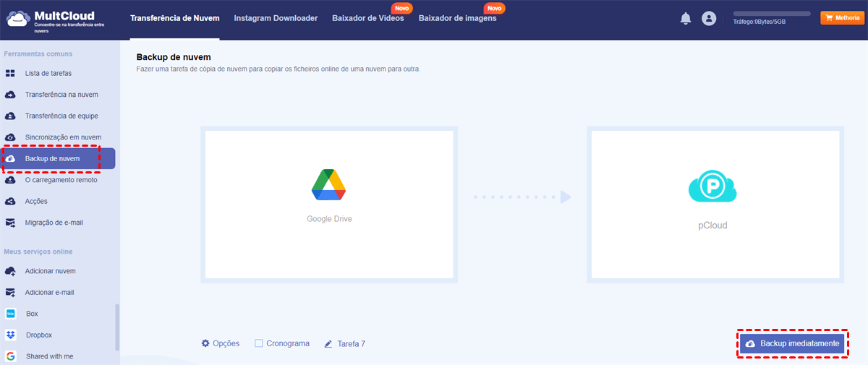Choose pCloud destination box

point(715,205)
